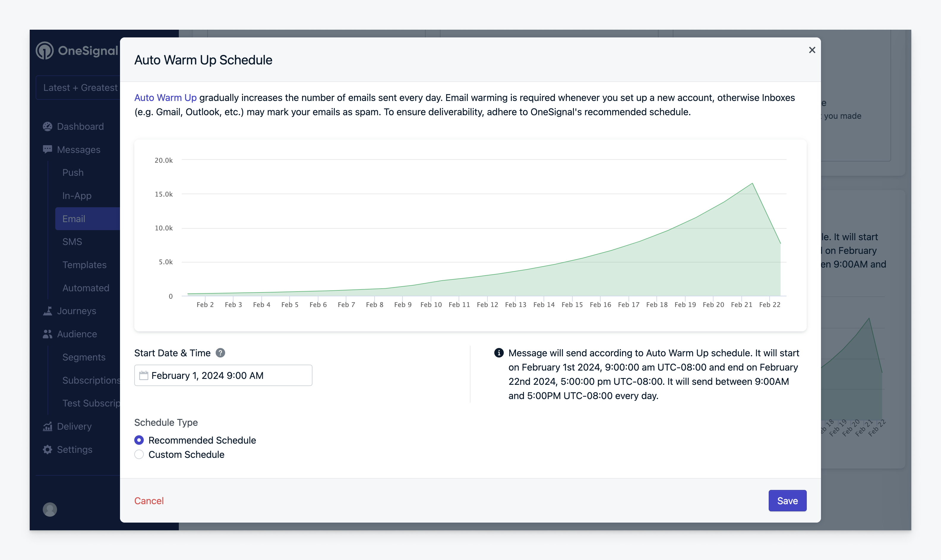941x560 pixels.
Task: Select the Audience people icon
Action: pyautogui.click(x=47, y=334)
